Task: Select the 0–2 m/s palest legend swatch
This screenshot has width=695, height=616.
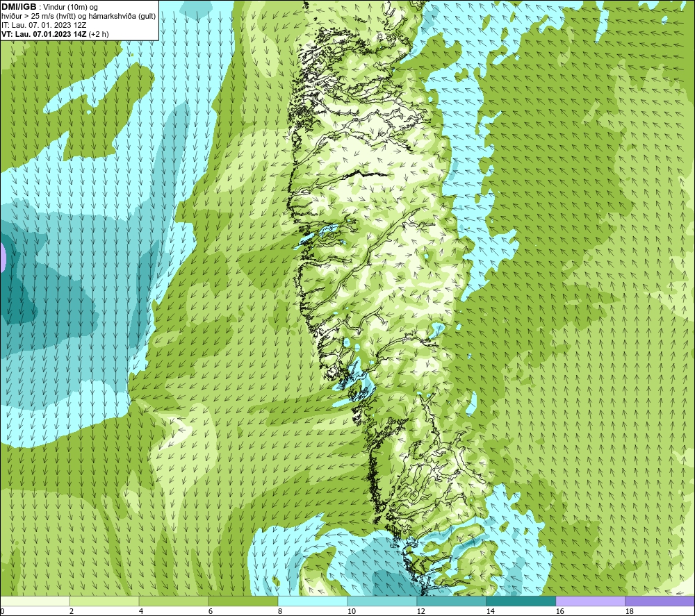Action: 35,601
